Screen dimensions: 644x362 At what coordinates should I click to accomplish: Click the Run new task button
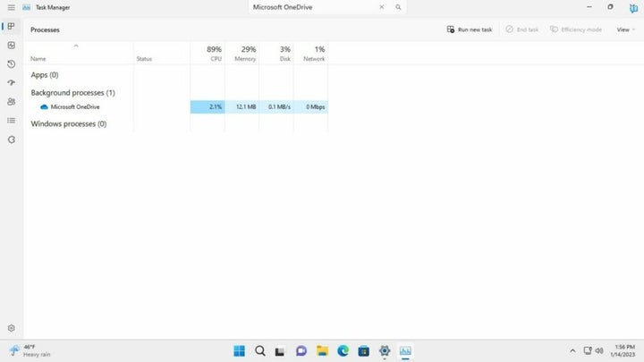click(470, 29)
